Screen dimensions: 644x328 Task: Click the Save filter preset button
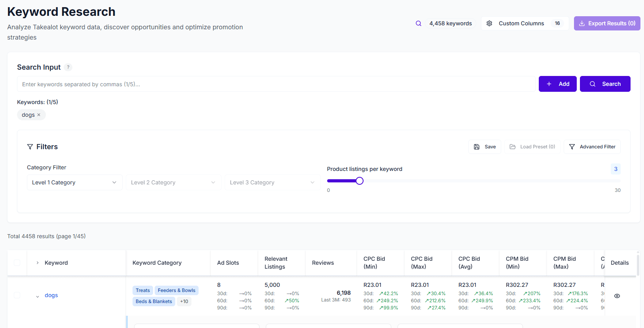[x=485, y=147]
